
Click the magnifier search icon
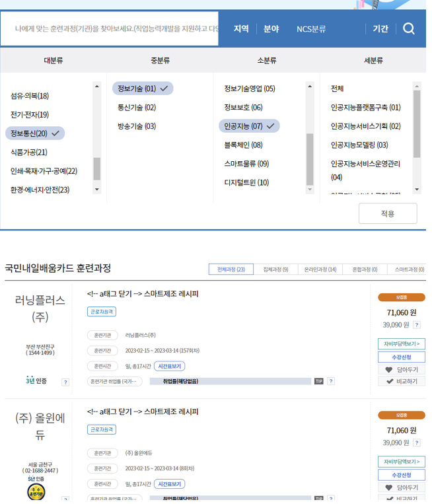408,28
